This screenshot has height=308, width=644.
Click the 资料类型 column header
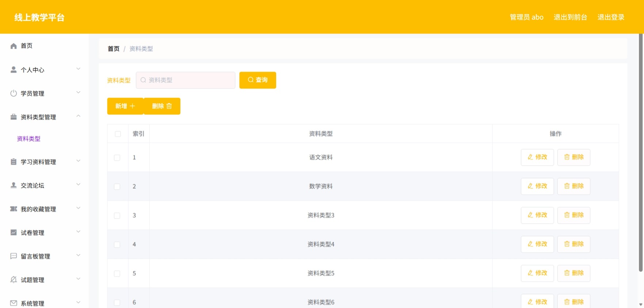click(x=321, y=134)
